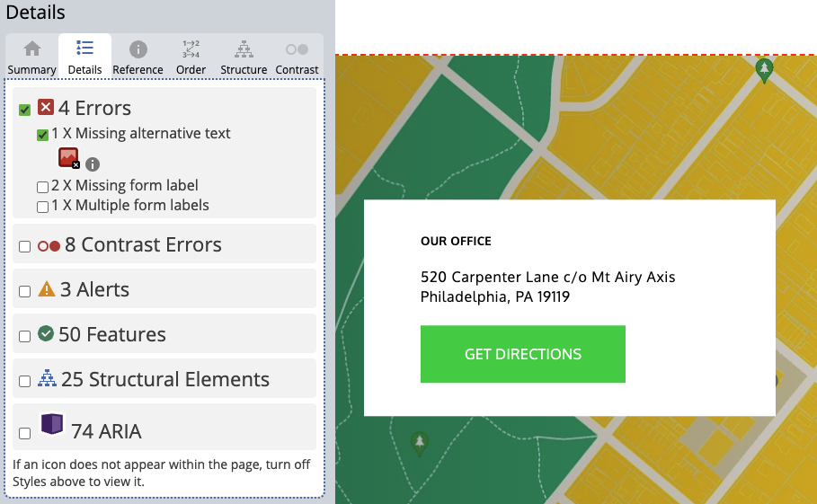
Task: Switch to the Contrast tab
Action: (297, 57)
